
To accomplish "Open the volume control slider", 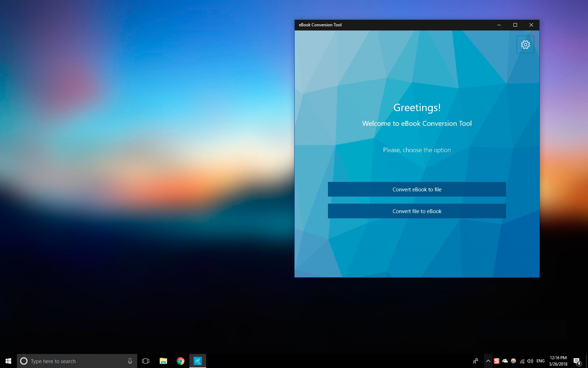I will click(x=531, y=361).
